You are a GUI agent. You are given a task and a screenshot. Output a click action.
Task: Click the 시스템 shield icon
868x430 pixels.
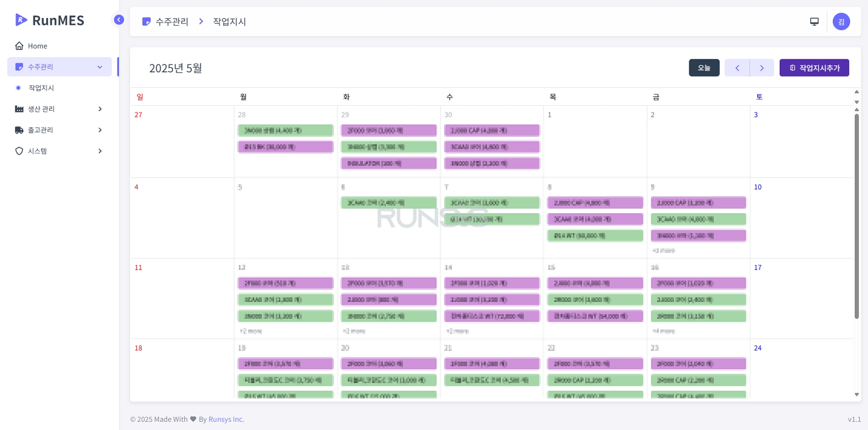pos(19,151)
